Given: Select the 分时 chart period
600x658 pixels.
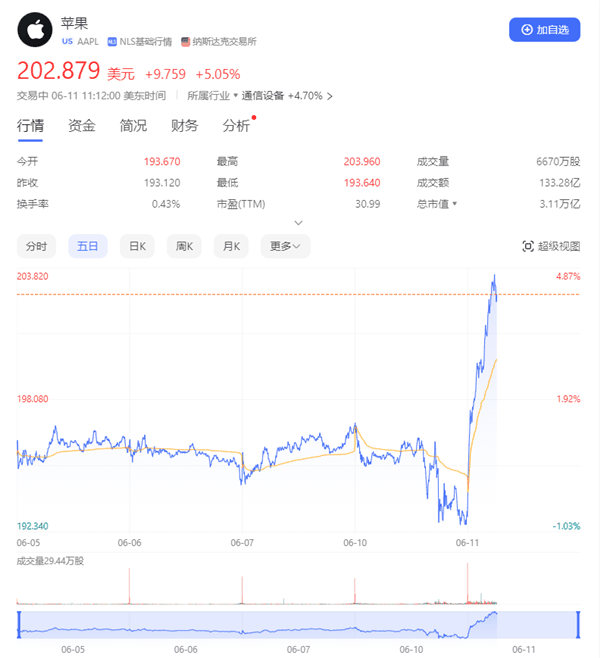Looking at the screenshot, I should coord(36,246).
